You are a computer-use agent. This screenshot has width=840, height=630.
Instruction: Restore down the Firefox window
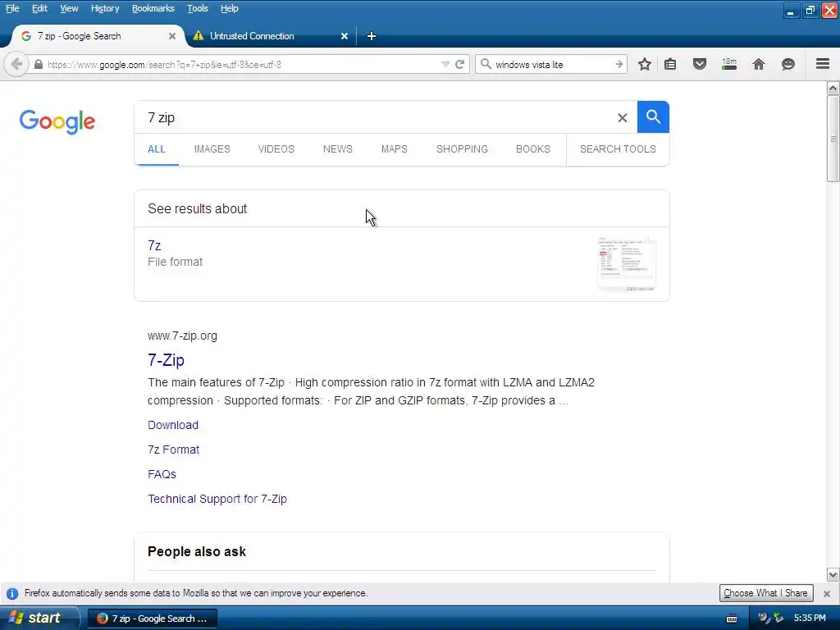point(810,10)
